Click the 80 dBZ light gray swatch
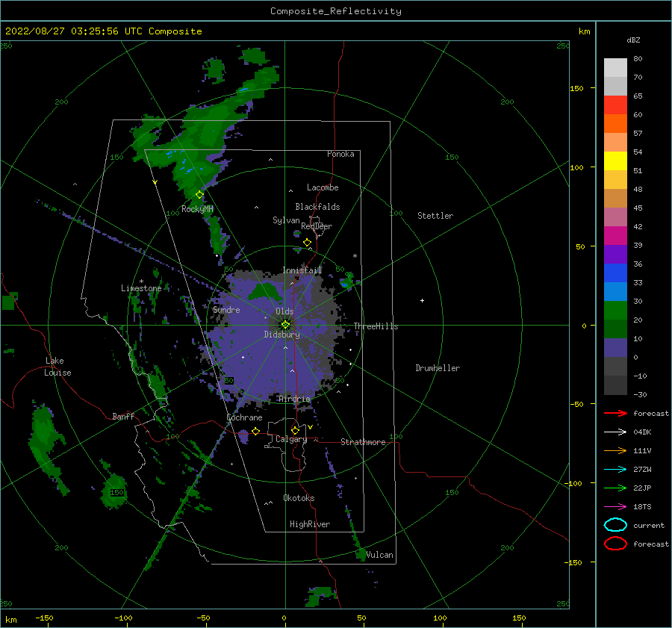The image size is (672, 628). pos(615,67)
